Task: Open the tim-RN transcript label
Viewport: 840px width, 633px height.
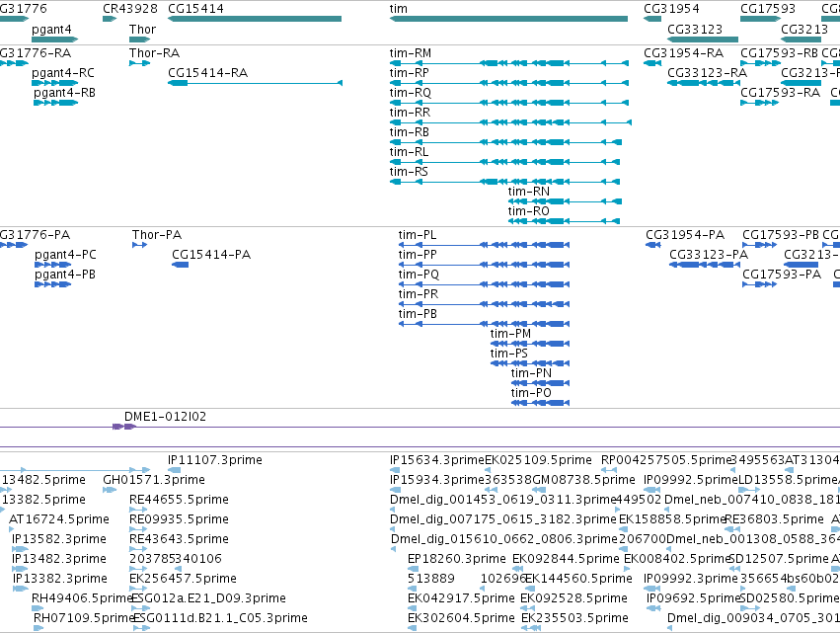Action: [x=529, y=192]
